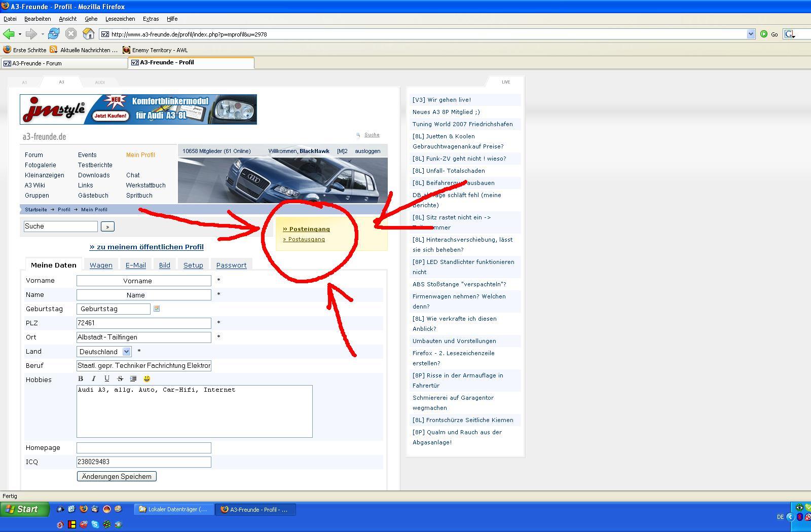811x532 pixels.
Task: Click the magnifier icon beside Suche link
Action: 358,135
